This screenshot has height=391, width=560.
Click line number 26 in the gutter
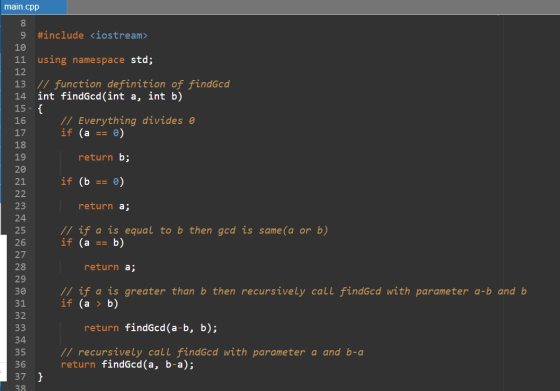point(20,243)
